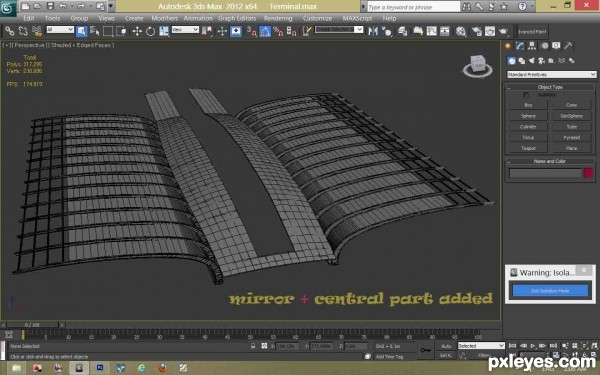Image resolution: width=600 pixels, height=375 pixels.
Task: Open the Align tool
Action: [x=387, y=31]
